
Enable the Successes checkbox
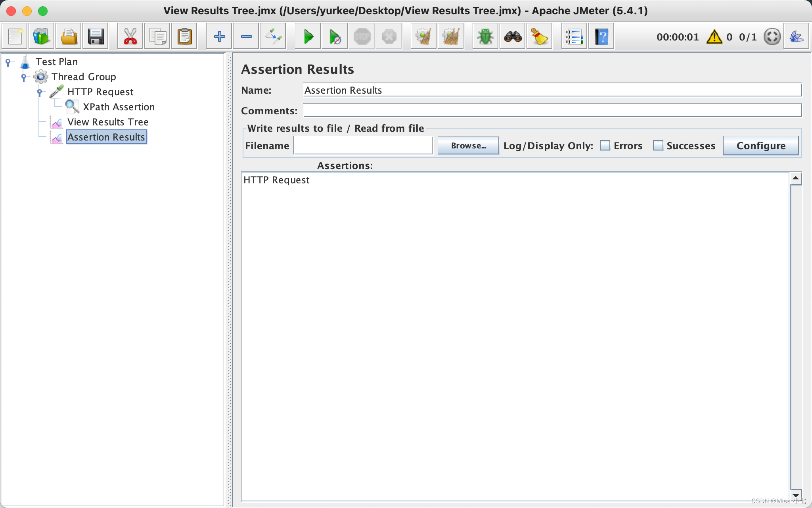658,146
